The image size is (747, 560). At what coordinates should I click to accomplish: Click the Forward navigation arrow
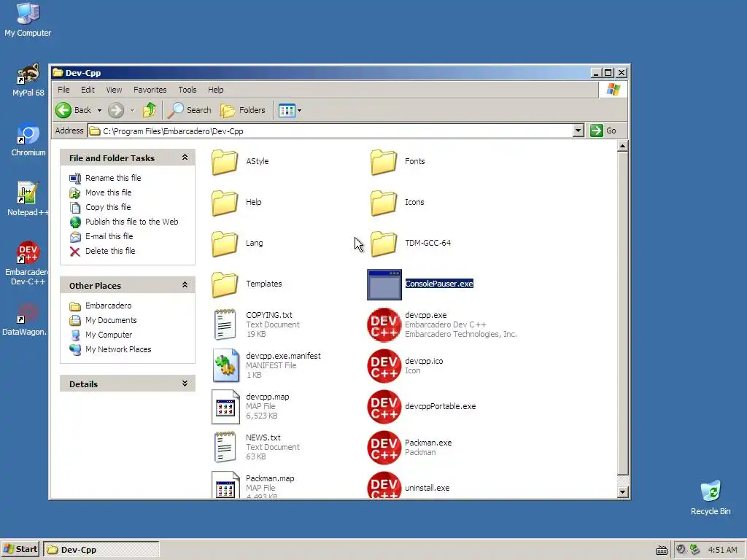[116, 110]
